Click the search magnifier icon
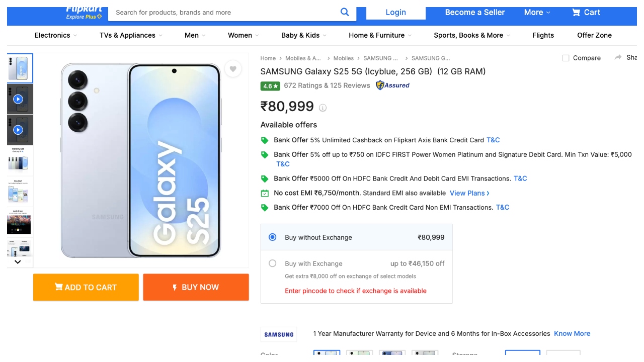The width and height of the screenshot is (644, 362). click(x=345, y=12)
